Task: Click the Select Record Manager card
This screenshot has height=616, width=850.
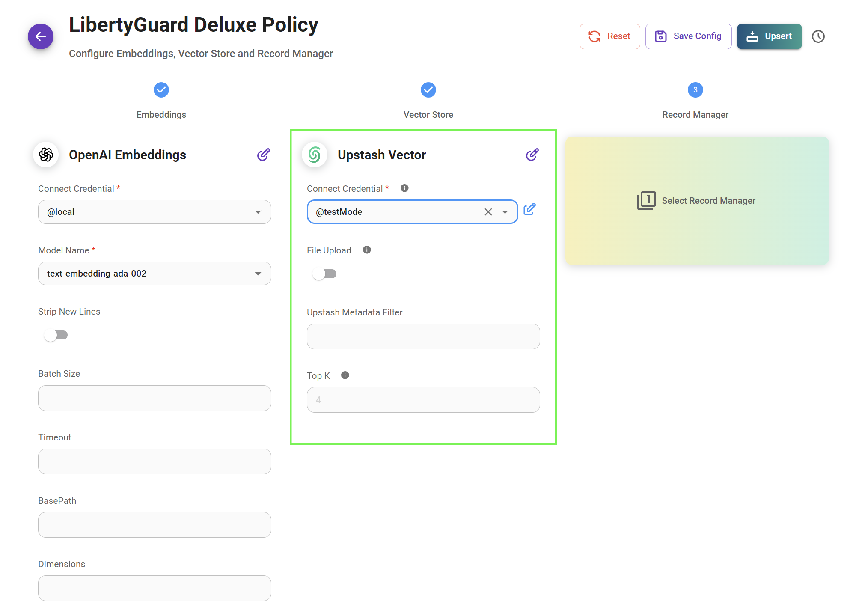Action: [697, 201]
